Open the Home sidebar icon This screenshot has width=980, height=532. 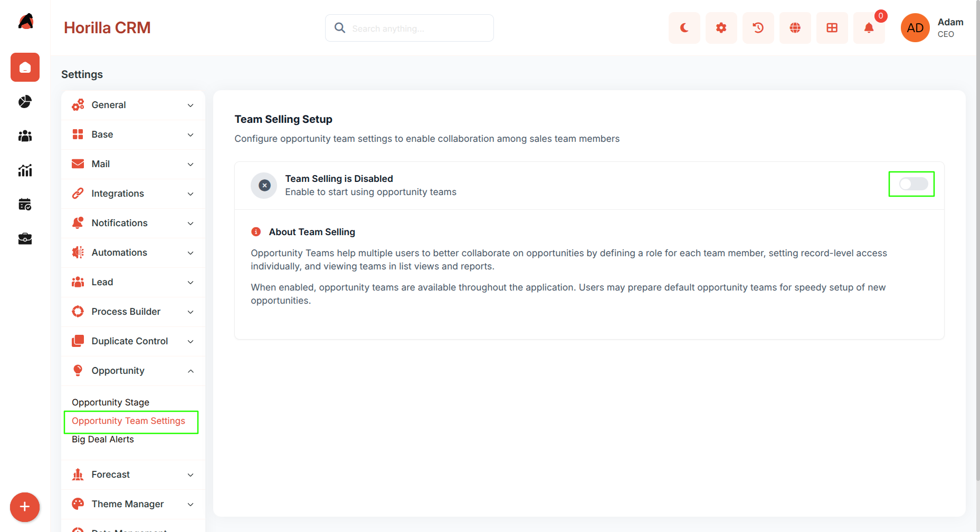pyautogui.click(x=25, y=67)
